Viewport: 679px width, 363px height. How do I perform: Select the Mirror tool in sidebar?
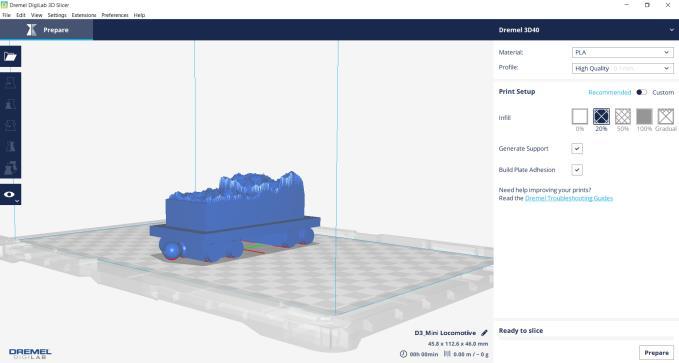pyautogui.click(x=10, y=146)
